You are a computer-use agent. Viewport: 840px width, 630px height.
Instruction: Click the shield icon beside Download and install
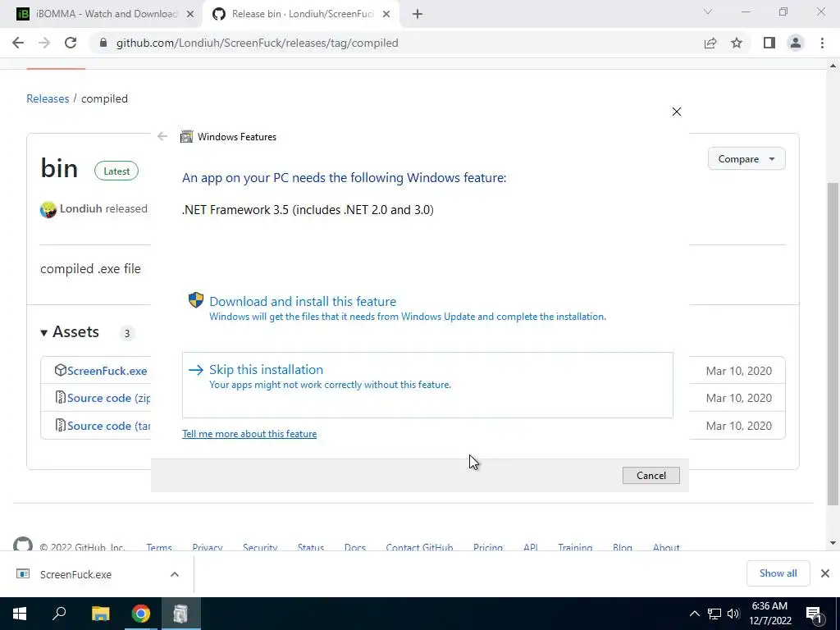(x=196, y=300)
